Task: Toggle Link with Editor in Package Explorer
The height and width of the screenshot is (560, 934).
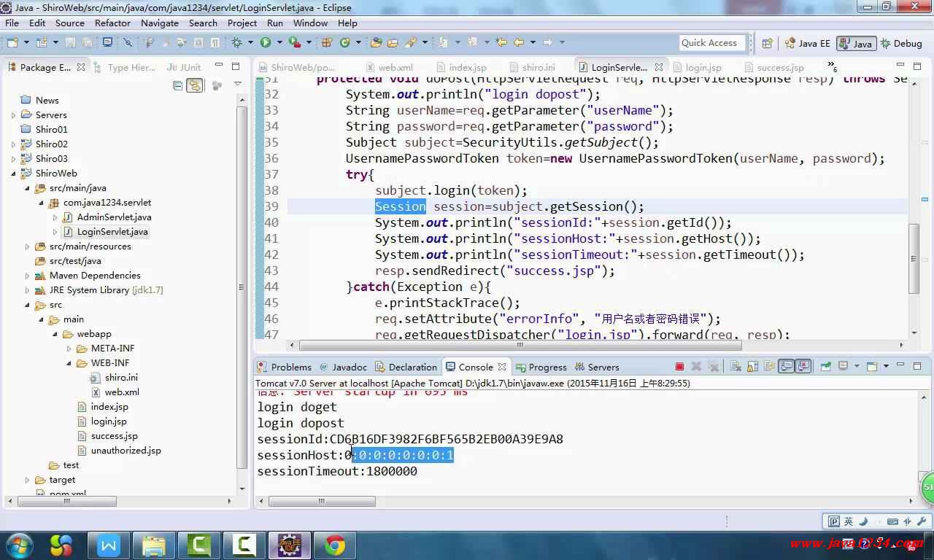Action: [x=194, y=85]
